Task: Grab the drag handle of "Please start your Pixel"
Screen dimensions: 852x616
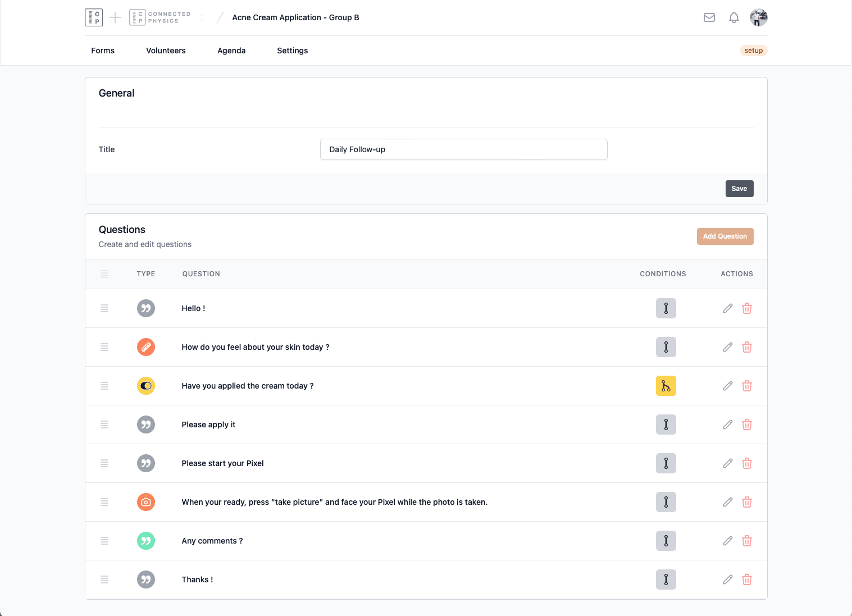Action: (x=104, y=463)
